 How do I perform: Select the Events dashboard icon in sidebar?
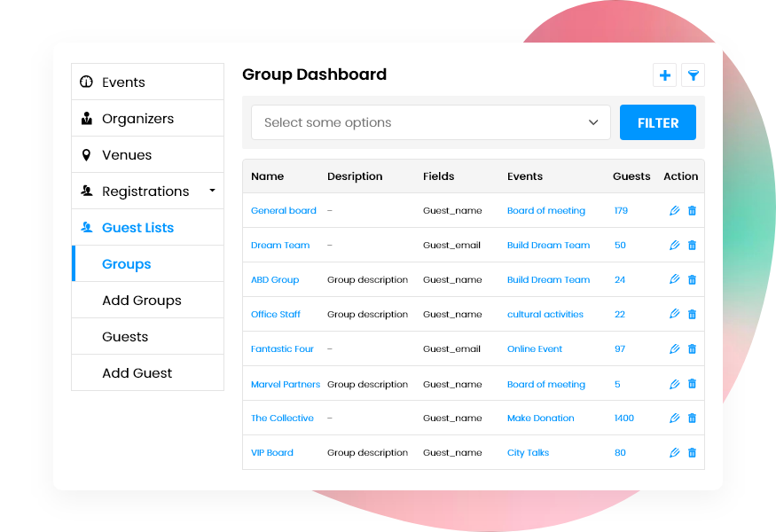pos(86,82)
